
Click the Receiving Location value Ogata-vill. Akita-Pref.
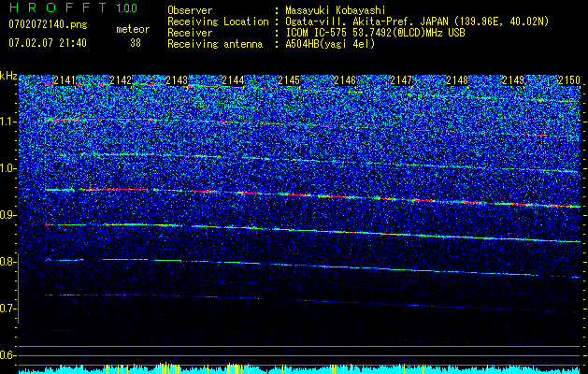351,22
